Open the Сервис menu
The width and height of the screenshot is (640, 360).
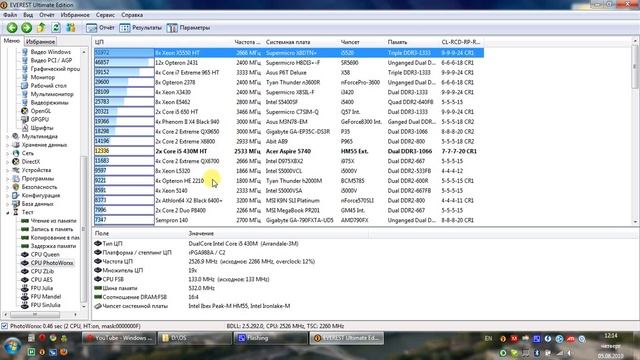(x=105, y=15)
